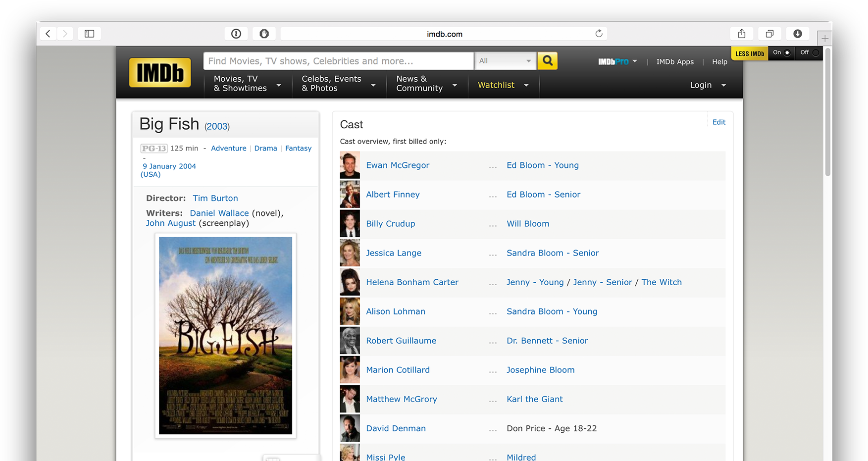Click the AdBlock hand extension icon

tap(264, 33)
